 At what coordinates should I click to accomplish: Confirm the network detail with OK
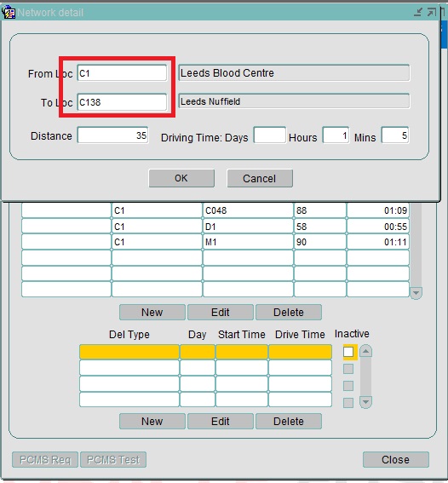(181, 178)
